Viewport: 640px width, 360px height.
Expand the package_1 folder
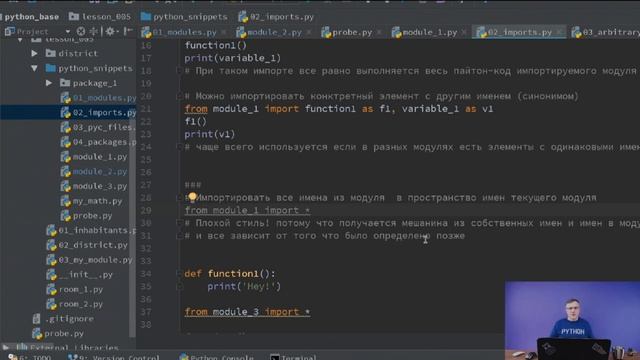tap(49, 83)
